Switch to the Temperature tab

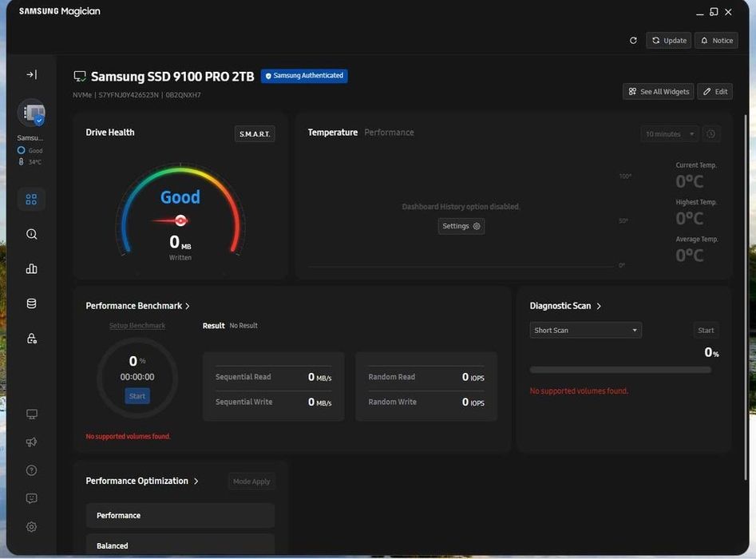coord(333,132)
